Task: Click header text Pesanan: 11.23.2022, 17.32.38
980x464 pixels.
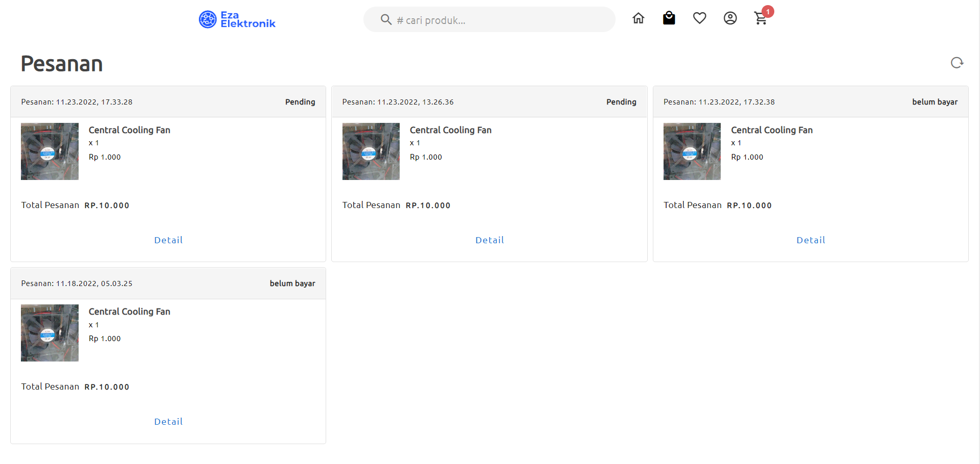Action: point(719,102)
